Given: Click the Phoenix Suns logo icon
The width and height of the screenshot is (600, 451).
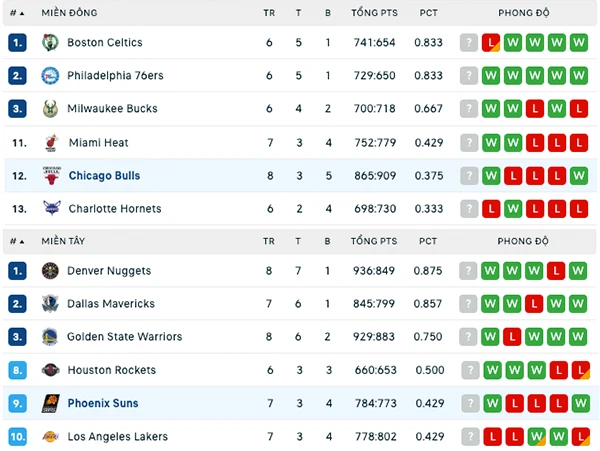Looking at the screenshot, I should pos(51,404).
